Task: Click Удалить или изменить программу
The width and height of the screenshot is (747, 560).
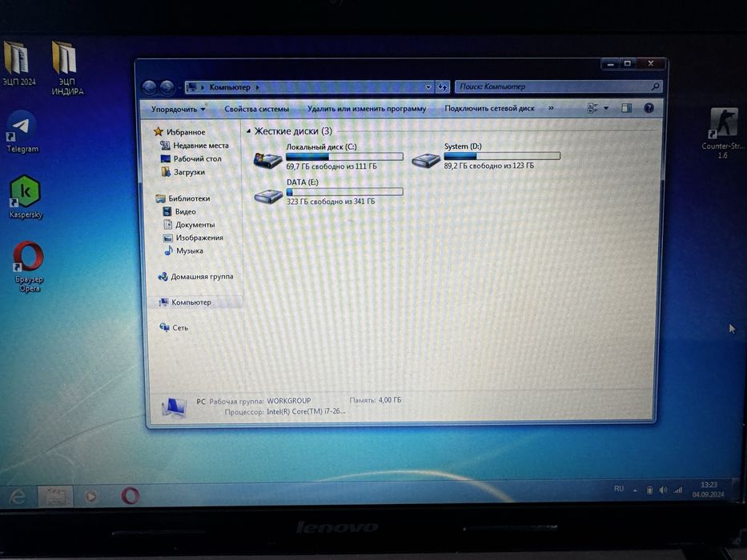Action: click(367, 109)
